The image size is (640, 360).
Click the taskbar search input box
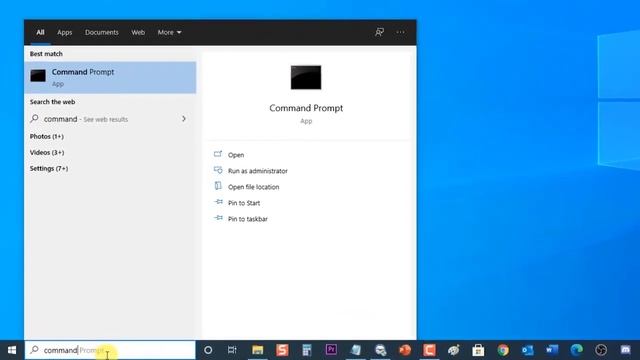(110, 350)
